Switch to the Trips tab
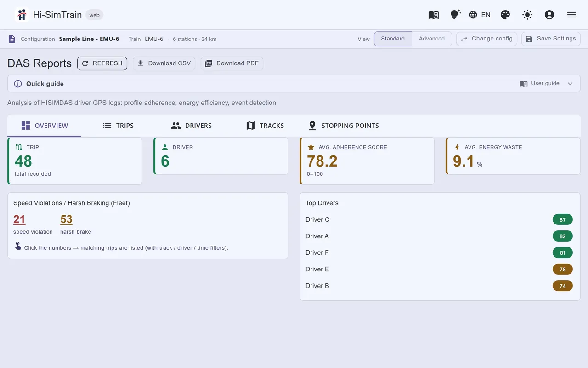 [118, 126]
